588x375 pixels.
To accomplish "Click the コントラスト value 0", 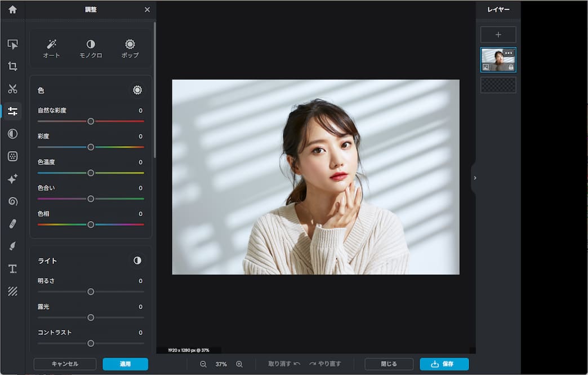I will click(141, 333).
